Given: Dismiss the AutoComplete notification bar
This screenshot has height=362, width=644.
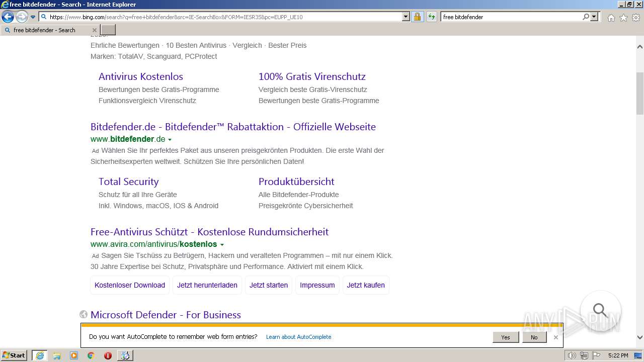Looking at the screenshot, I should pos(555,337).
